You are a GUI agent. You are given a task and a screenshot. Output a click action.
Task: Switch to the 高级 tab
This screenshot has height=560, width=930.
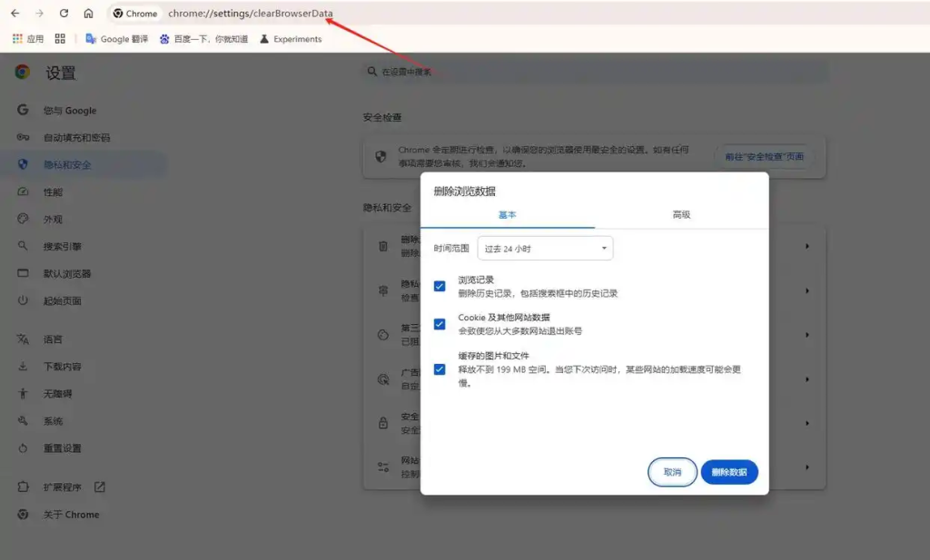(x=681, y=215)
